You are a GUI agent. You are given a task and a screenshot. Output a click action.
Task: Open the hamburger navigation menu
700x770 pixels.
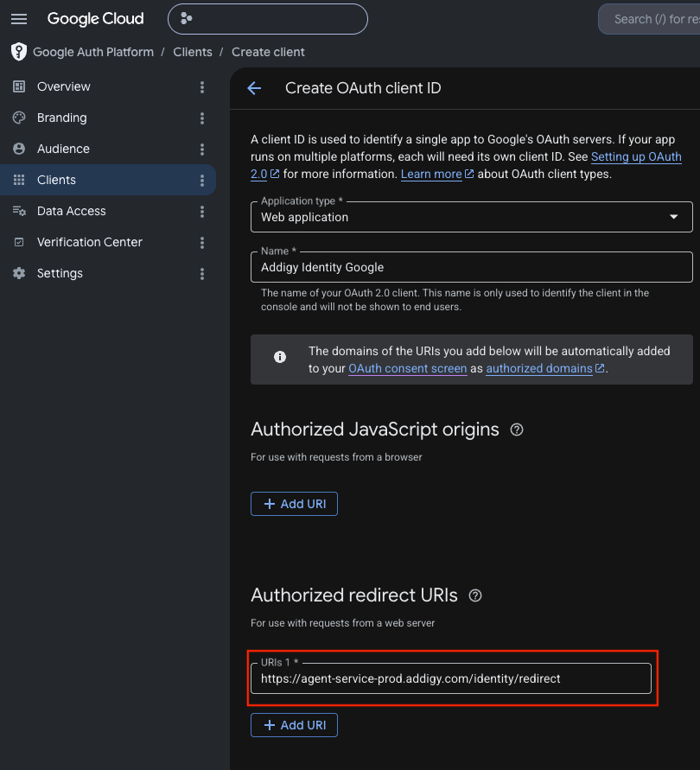coord(19,19)
